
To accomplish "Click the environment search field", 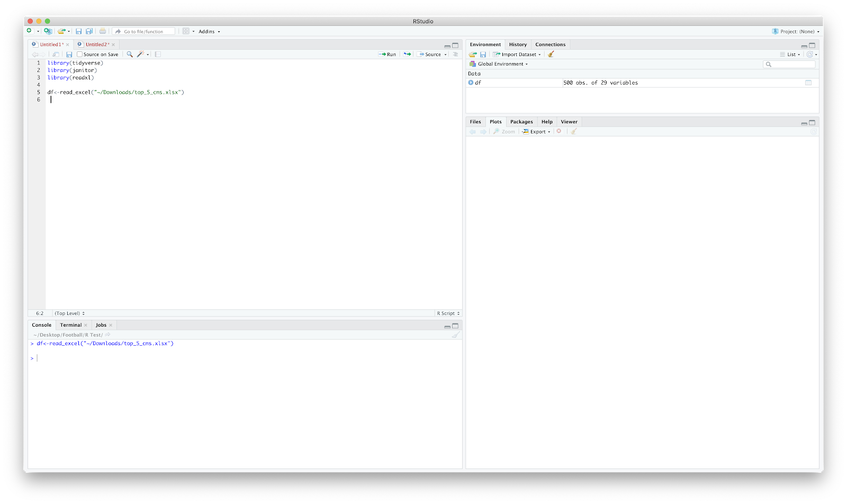I will click(x=789, y=64).
